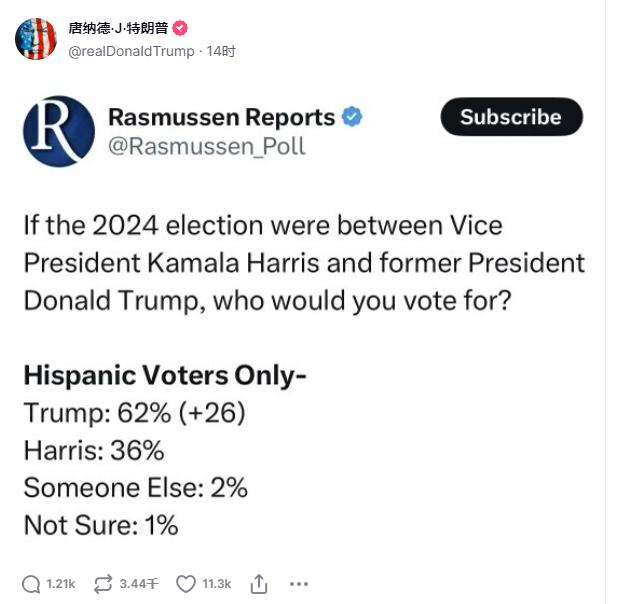
Task: Open the reply comment icon
Action: coord(31,584)
